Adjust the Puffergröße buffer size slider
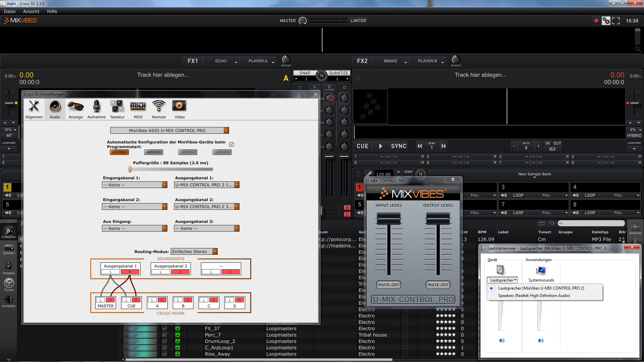 point(130,169)
